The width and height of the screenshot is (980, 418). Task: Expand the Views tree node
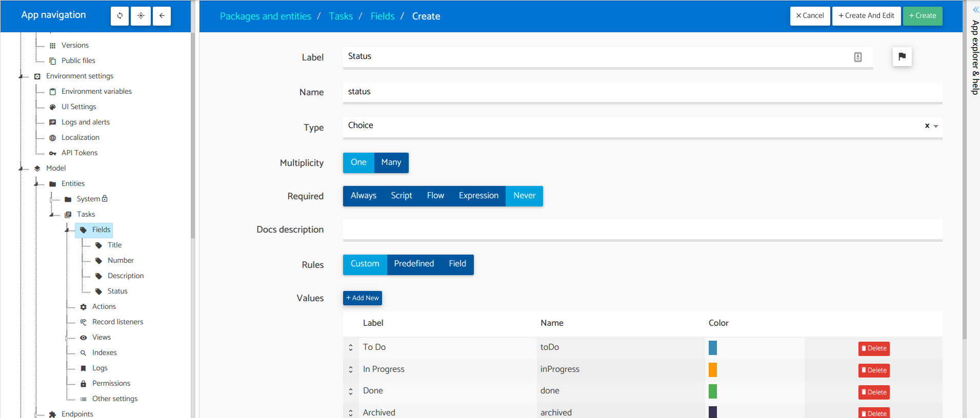(x=67, y=338)
